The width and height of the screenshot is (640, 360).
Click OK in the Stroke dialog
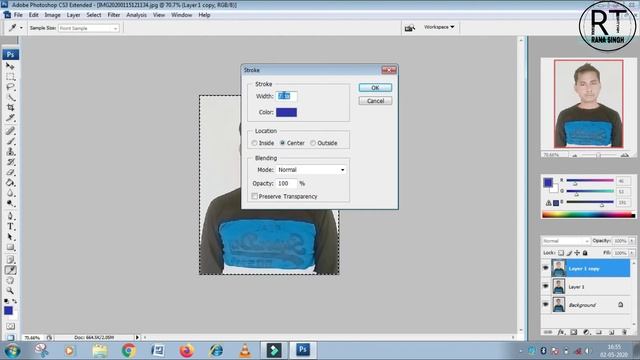point(375,88)
